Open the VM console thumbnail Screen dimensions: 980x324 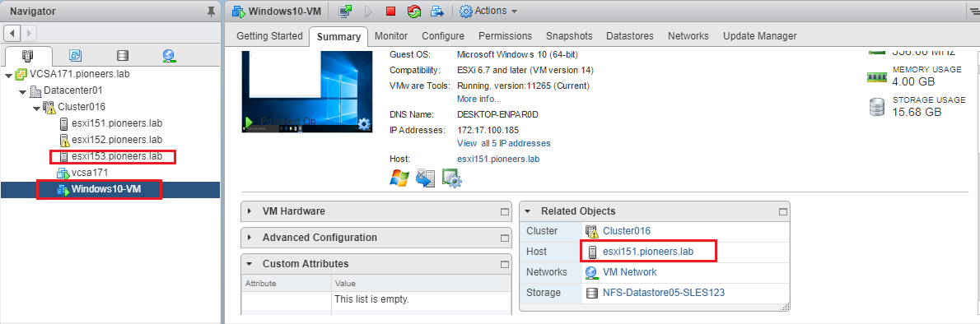point(307,91)
